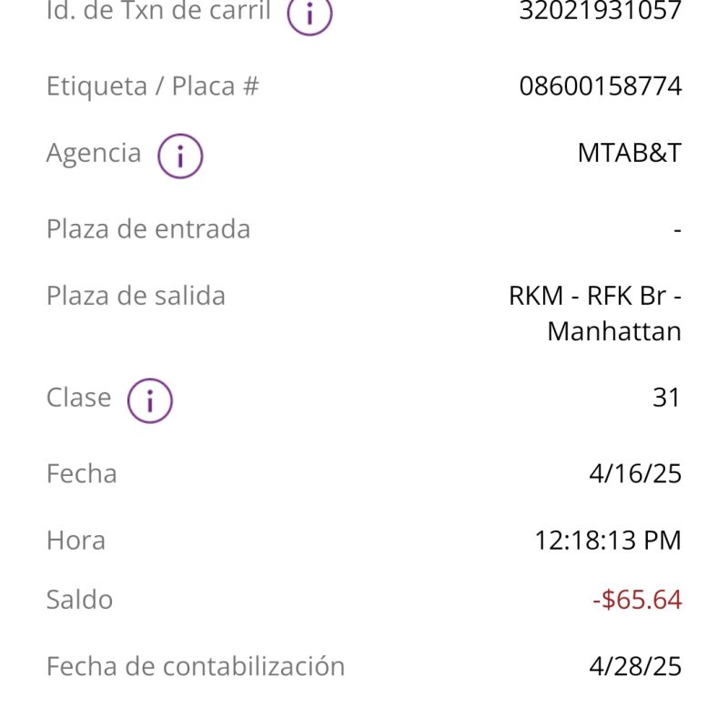This screenshot has width=728, height=728.
Task: Select posting date 4/28/25
Action: pos(635,667)
